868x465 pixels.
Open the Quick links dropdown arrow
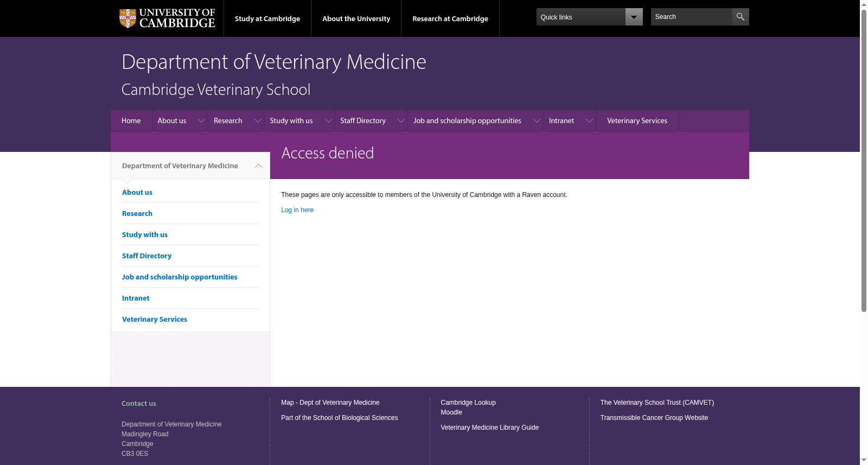pyautogui.click(x=634, y=17)
